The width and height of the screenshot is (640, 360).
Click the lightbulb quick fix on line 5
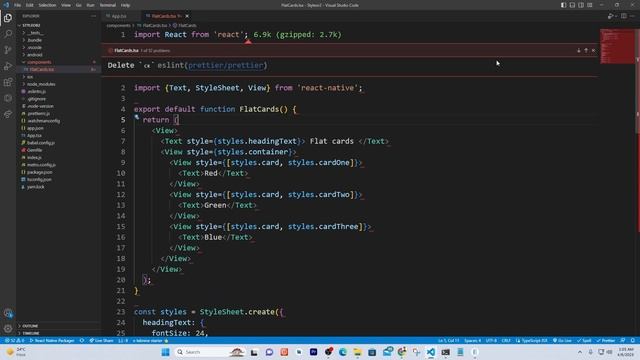(137, 117)
